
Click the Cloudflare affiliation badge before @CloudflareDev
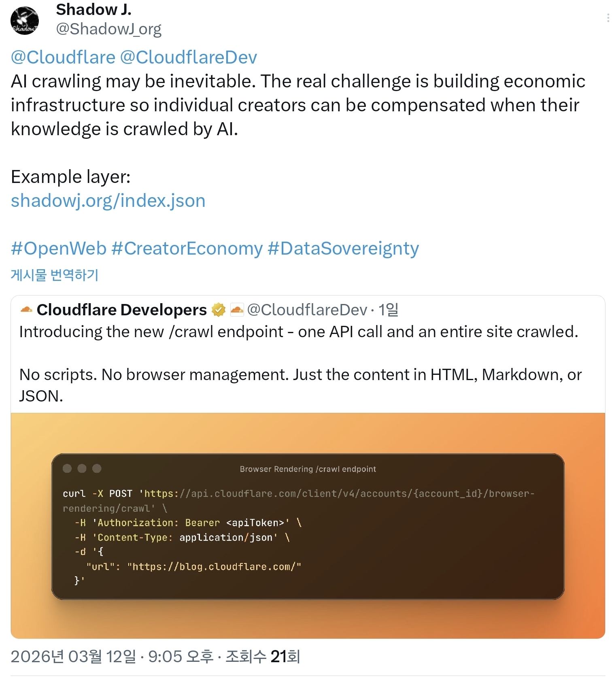pyautogui.click(x=237, y=310)
